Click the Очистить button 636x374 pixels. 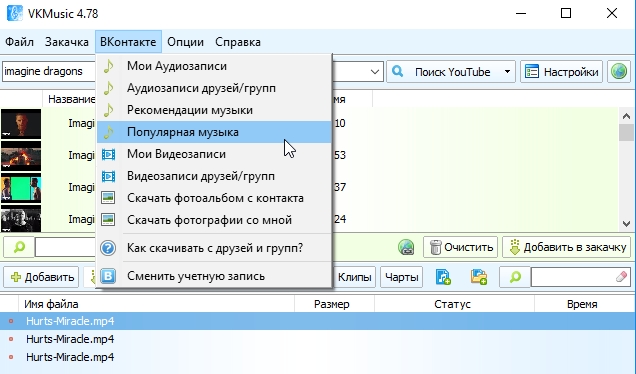(x=460, y=247)
